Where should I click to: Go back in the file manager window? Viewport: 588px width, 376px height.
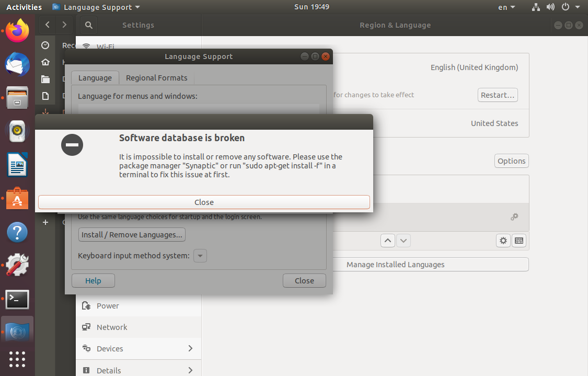coord(47,25)
